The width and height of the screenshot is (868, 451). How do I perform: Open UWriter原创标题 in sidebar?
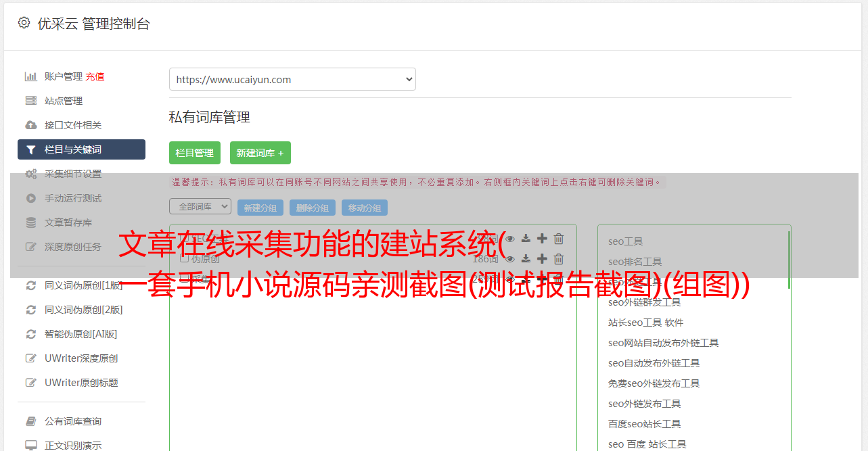click(81, 383)
